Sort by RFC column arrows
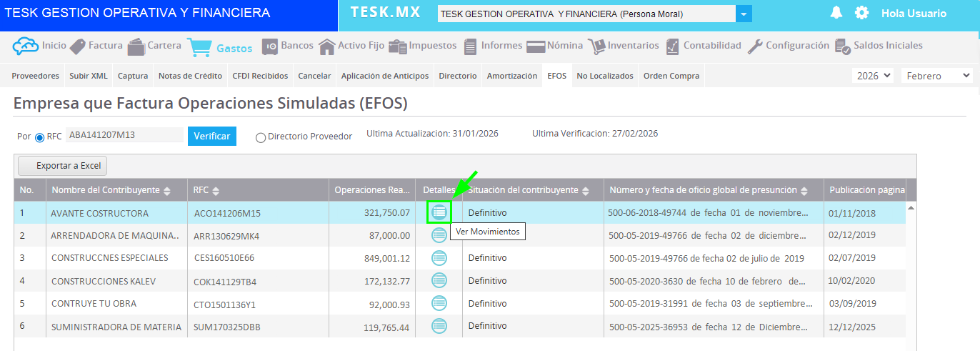Viewport: 980px width, 351px height. point(216,191)
